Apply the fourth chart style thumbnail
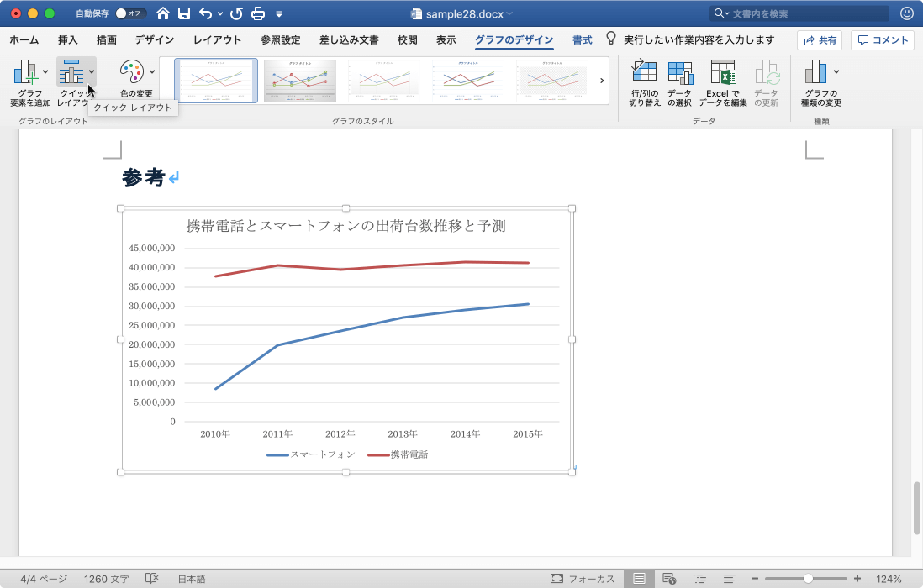Screen dimensions: 923x588 click(x=468, y=81)
